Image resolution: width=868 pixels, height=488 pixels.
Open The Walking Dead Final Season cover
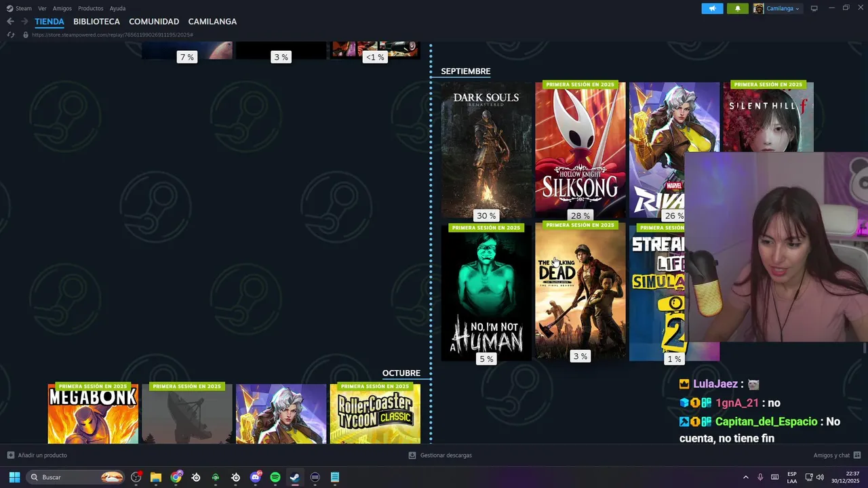coord(580,291)
